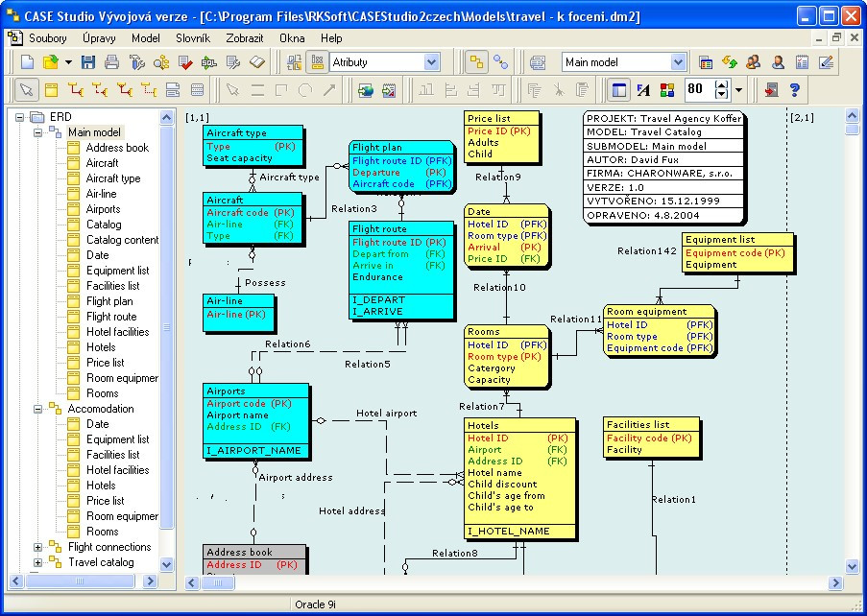Decrease zoom with the down spinner arrow
Viewport: 867px width, 616px height.
point(722,94)
